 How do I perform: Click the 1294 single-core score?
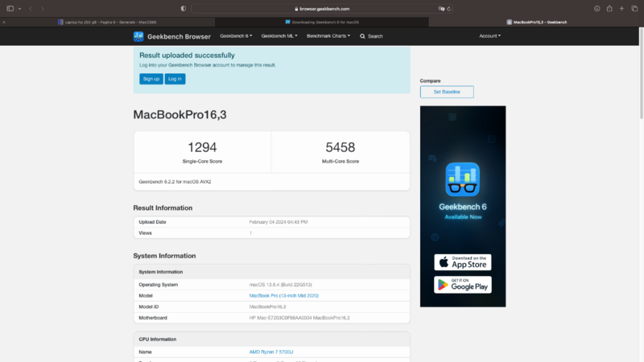[202, 147]
